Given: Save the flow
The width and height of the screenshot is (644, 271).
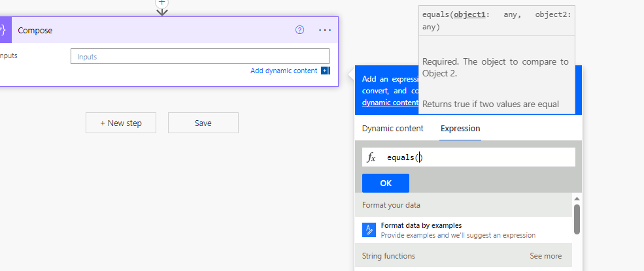Looking at the screenshot, I should [x=203, y=123].
